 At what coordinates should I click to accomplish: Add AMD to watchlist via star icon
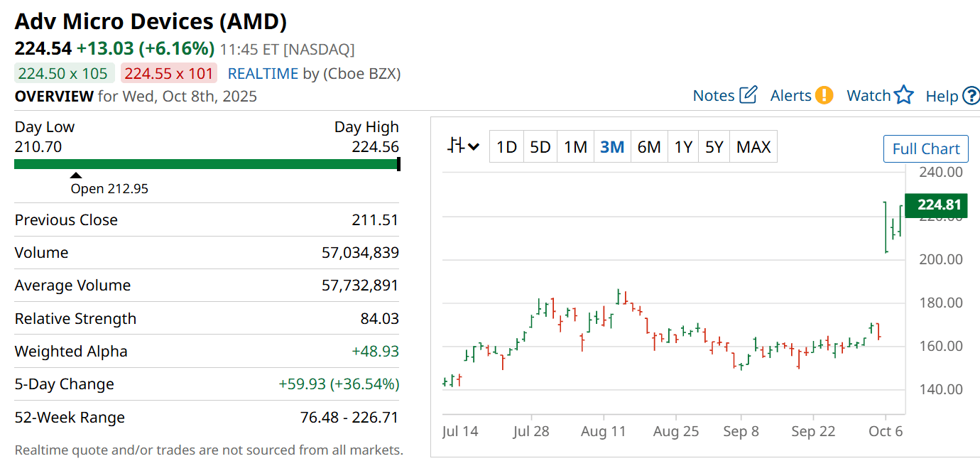point(903,95)
